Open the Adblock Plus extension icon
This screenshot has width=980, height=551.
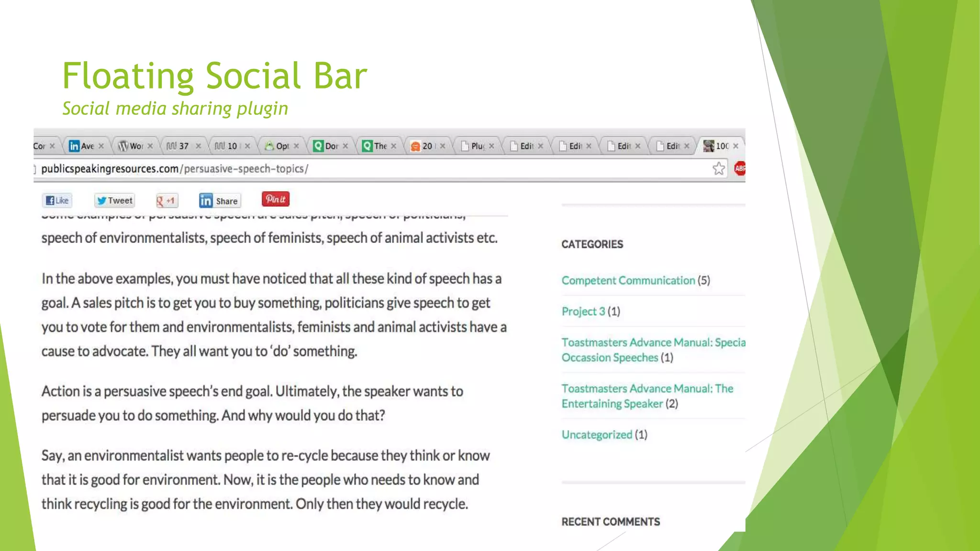tap(740, 168)
